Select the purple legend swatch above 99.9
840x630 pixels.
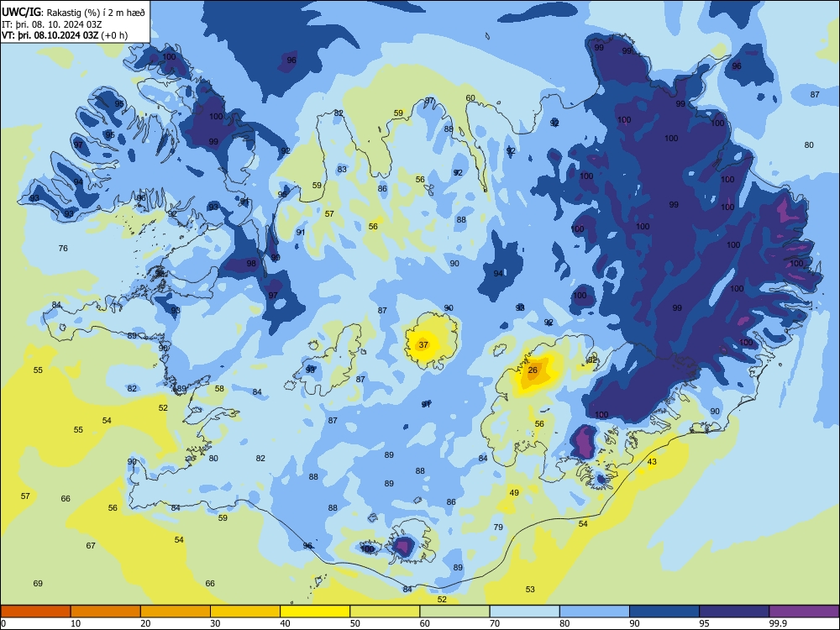[x=804, y=612]
